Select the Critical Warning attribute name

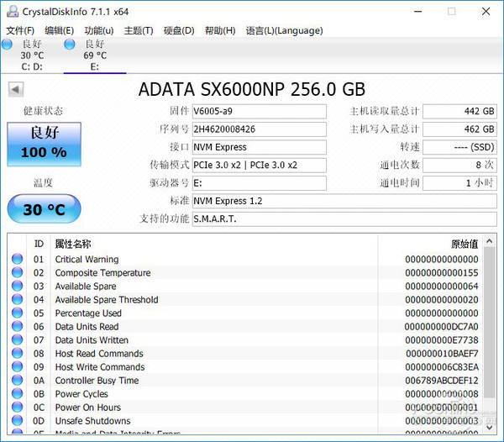[x=87, y=260]
